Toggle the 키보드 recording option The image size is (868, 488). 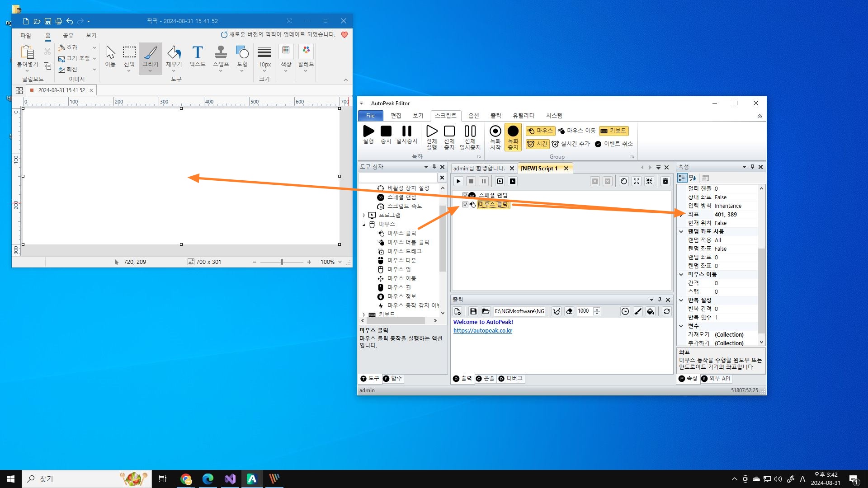coord(613,131)
